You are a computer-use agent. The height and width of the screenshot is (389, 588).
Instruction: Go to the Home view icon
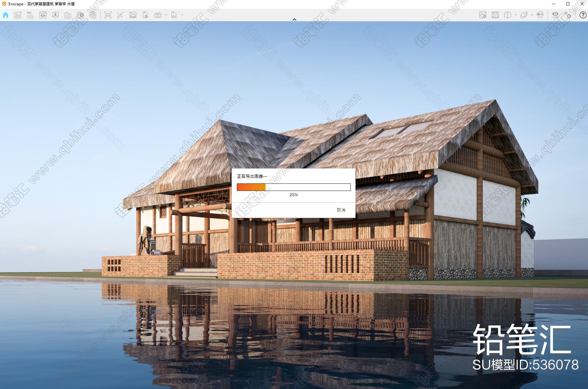pos(6,15)
